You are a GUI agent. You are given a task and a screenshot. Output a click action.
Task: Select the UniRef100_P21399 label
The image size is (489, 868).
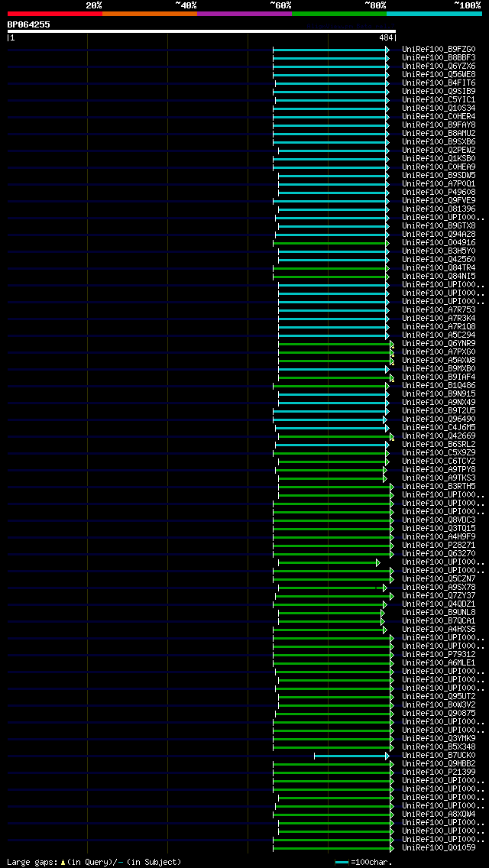point(439,772)
